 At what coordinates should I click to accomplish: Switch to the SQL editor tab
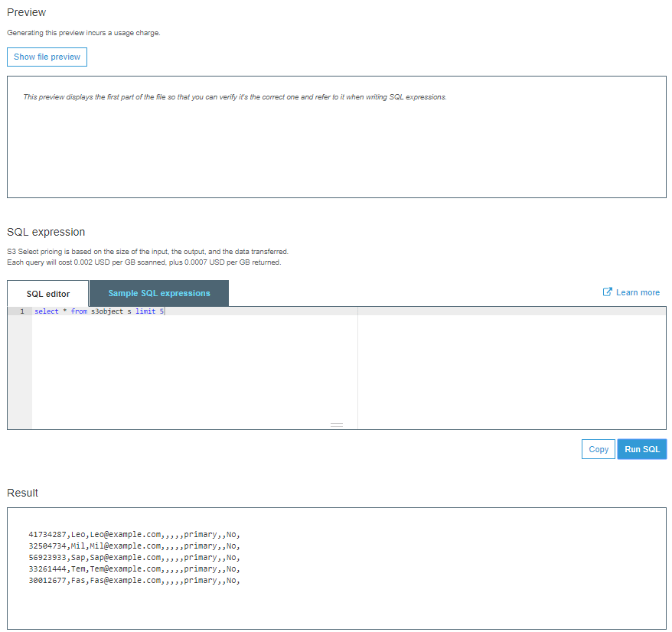[47, 293]
